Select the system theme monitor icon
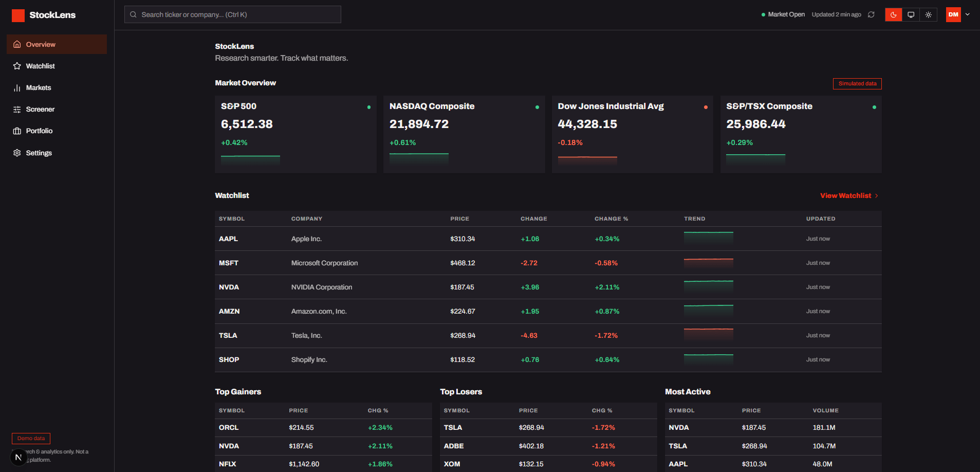The image size is (980, 472). (x=911, y=14)
